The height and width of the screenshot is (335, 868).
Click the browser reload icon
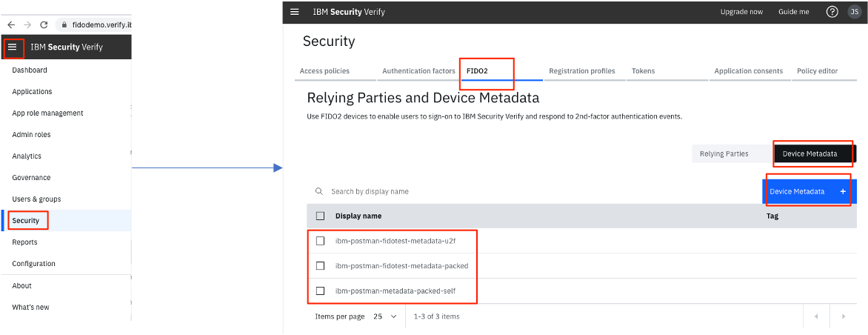click(44, 24)
